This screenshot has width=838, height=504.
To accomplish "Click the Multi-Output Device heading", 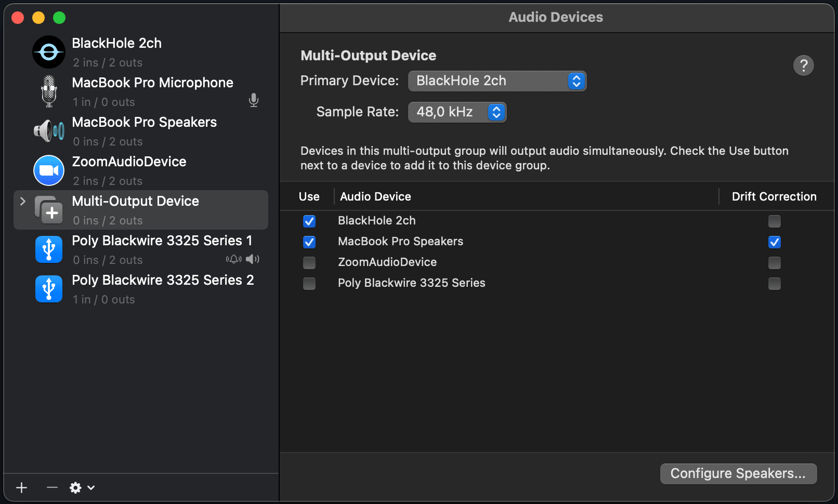I will click(x=369, y=56).
